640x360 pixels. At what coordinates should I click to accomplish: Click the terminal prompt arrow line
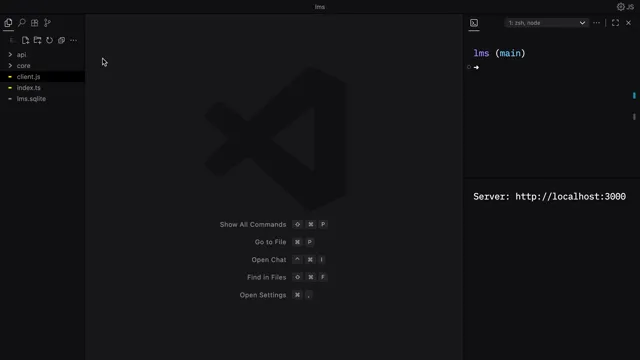click(476, 67)
